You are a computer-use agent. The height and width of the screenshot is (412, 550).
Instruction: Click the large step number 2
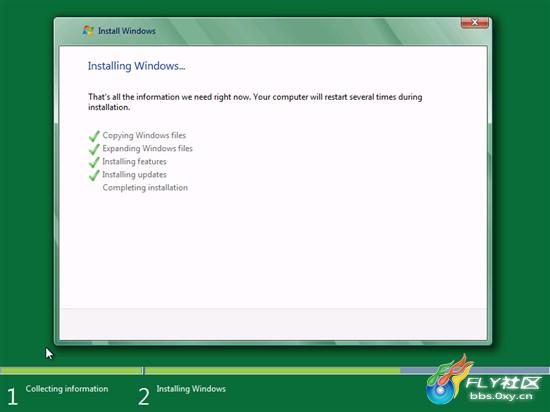[x=143, y=397]
